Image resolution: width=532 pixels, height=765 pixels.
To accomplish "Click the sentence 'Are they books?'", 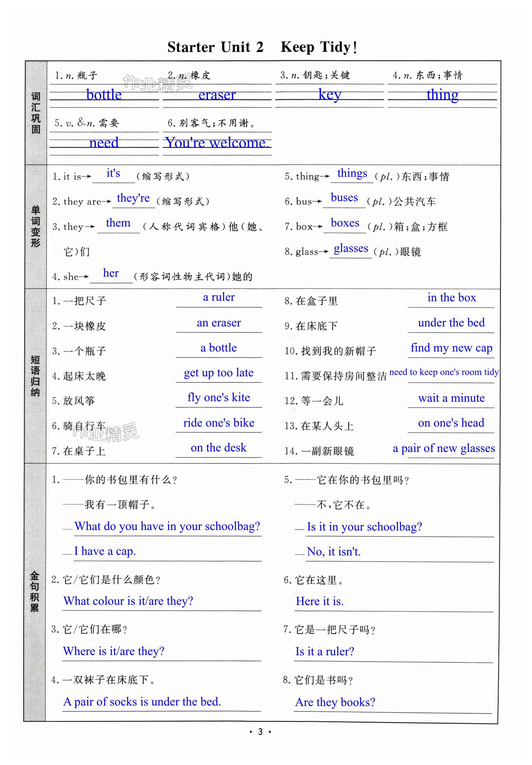I will [x=335, y=702].
